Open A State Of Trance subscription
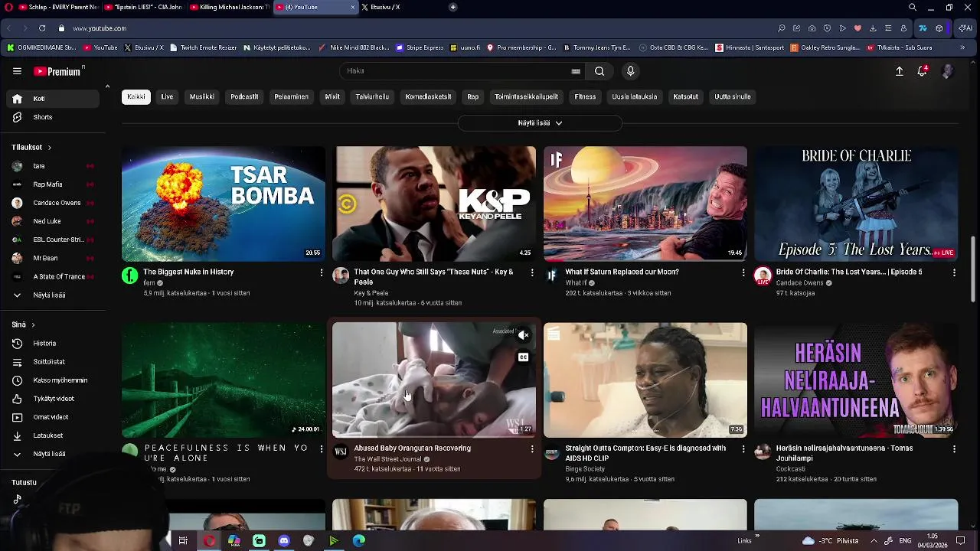The width and height of the screenshot is (980, 551). point(52,276)
